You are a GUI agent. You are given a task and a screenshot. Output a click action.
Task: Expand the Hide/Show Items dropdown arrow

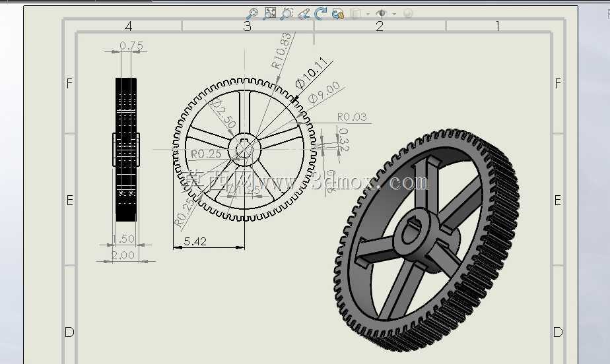(x=394, y=14)
